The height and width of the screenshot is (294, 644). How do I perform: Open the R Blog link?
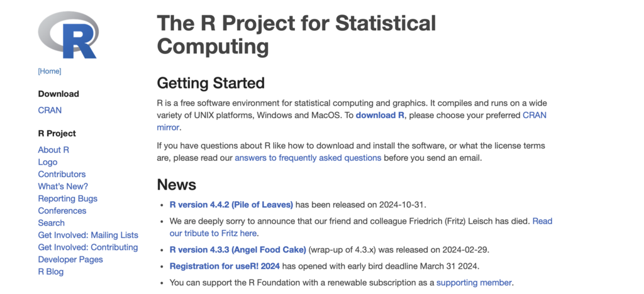[x=51, y=272]
